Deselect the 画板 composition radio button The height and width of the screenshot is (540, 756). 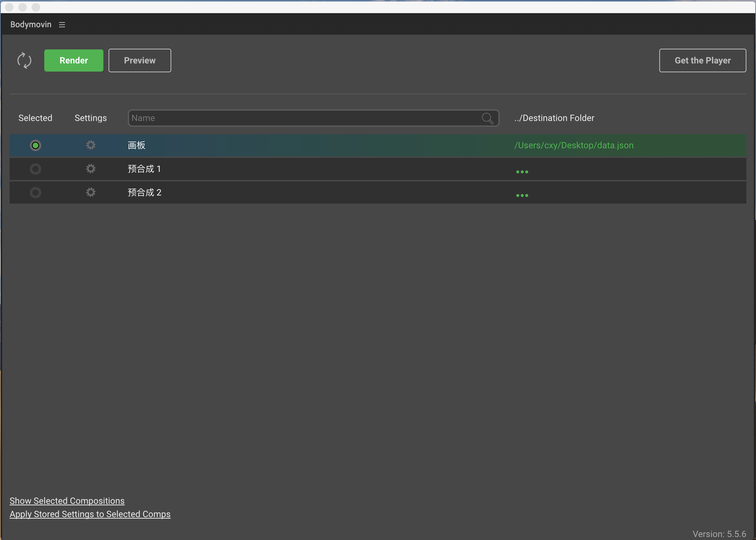35,145
